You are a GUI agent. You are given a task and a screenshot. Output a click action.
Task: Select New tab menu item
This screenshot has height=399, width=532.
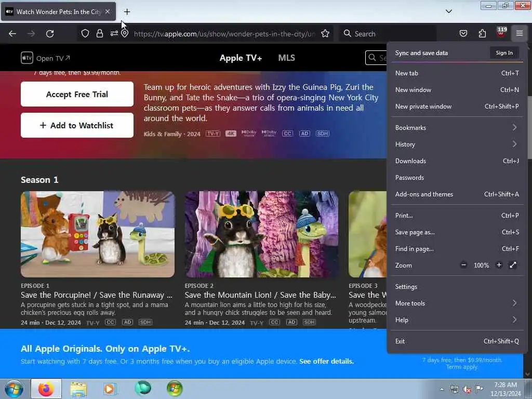point(457,73)
